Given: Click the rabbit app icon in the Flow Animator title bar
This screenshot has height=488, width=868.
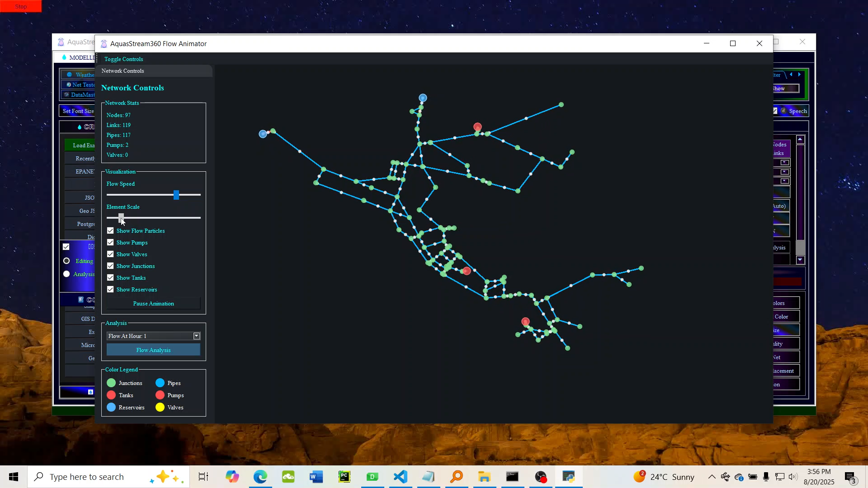Looking at the screenshot, I should tap(104, 43).
